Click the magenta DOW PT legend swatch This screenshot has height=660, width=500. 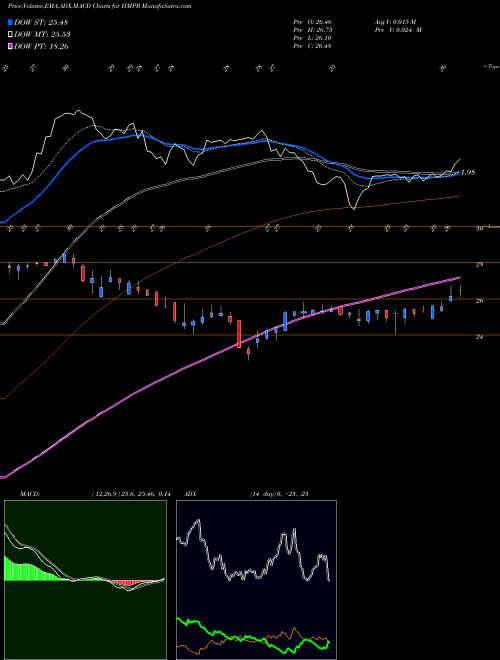click(x=10, y=46)
